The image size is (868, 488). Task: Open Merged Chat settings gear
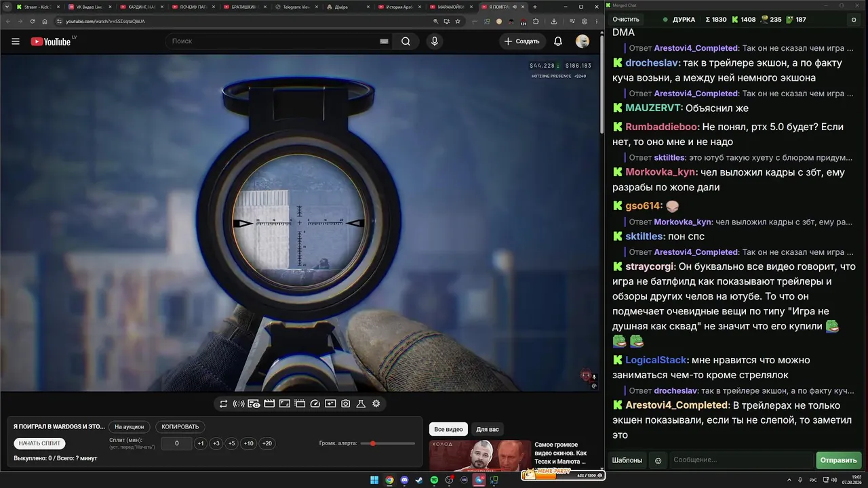coord(854,20)
